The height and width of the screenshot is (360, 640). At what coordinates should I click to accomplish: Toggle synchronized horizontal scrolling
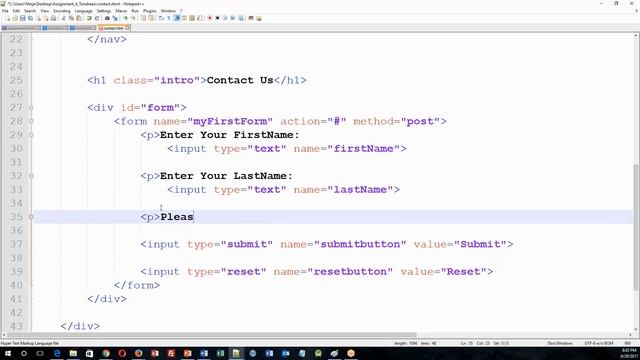pos(151,18)
